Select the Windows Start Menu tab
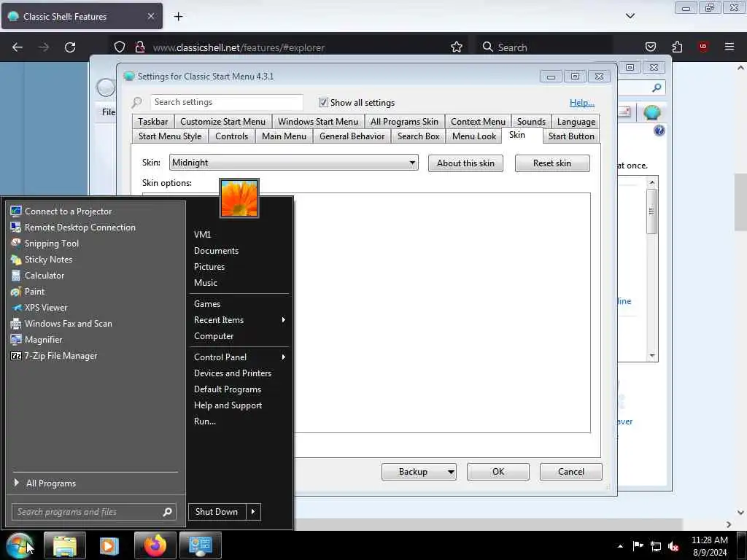The width and height of the screenshot is (747, 560). 318,122
